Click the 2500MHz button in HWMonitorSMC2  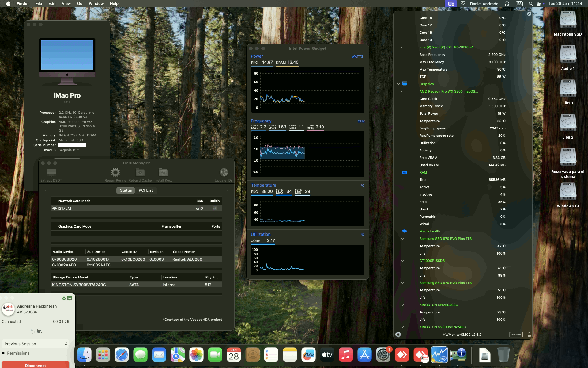[x=516, y=335]
